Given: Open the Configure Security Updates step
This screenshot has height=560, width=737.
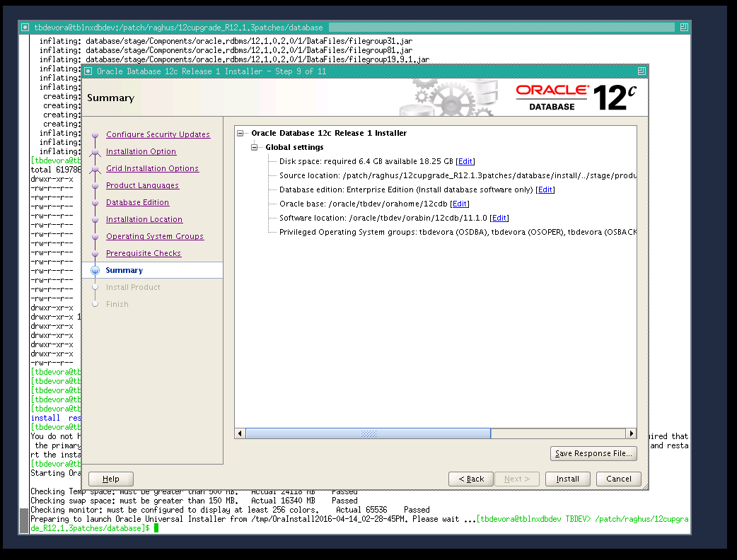Looking at the screenshot, I should [x=158, y=134].
